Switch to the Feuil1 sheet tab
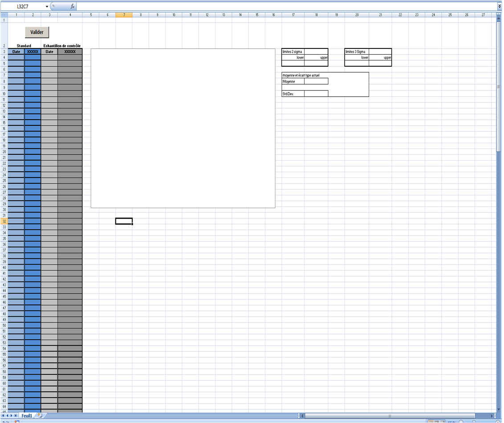 coord(27,415)
